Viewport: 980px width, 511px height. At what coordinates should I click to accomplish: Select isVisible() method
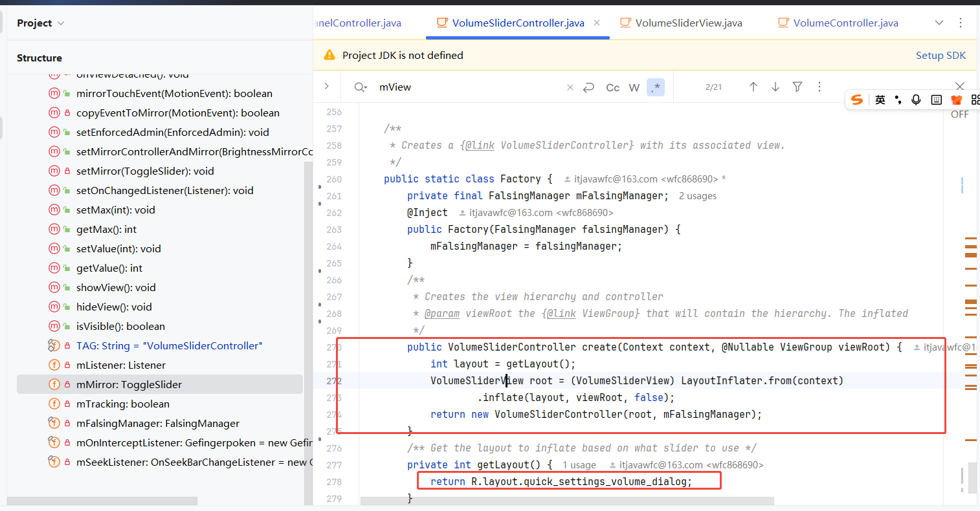tap(120, 327)
